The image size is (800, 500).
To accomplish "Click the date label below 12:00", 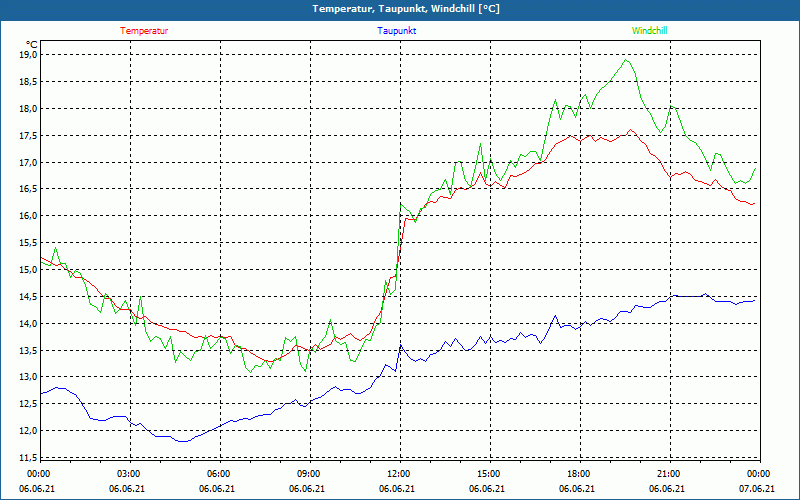I will click(396, 489).
